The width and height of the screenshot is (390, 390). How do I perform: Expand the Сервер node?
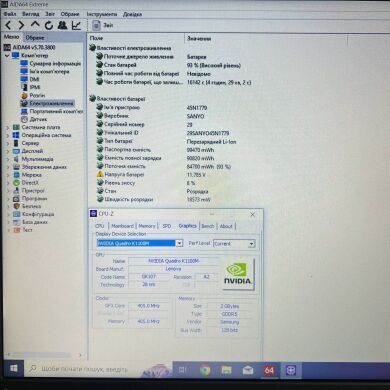(8, 143)
